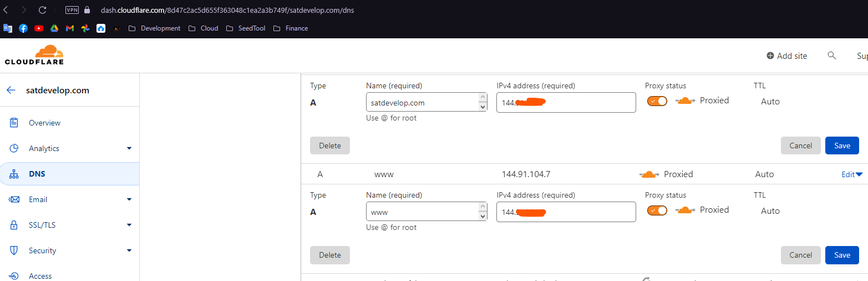
Task: Open the Development bookmarks folder
Action: click(154, 28)
